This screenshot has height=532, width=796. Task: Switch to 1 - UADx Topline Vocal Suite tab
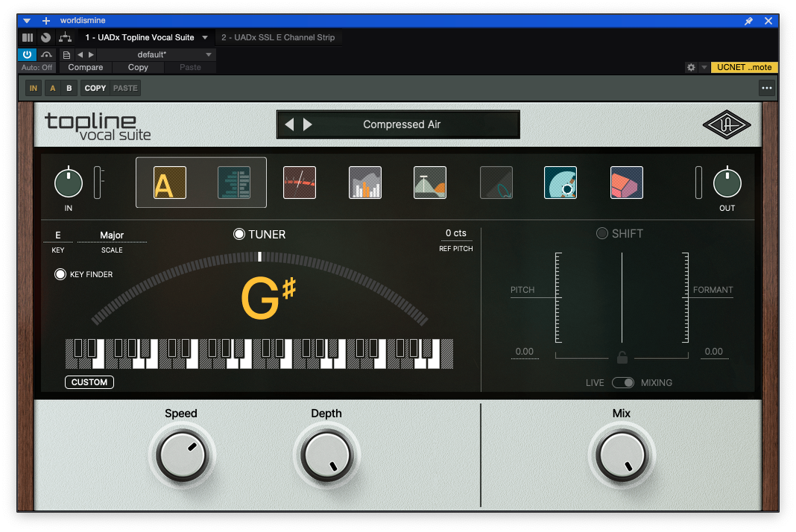139,37
